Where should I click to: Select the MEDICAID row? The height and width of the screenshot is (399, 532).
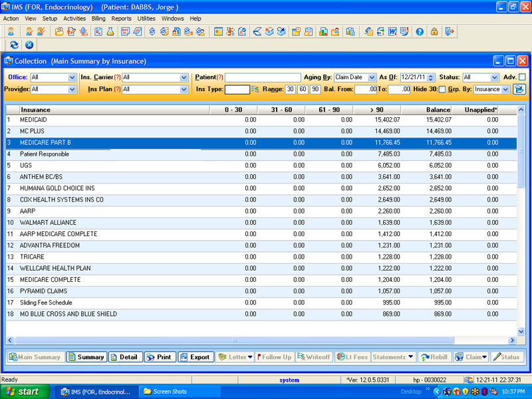261,120
